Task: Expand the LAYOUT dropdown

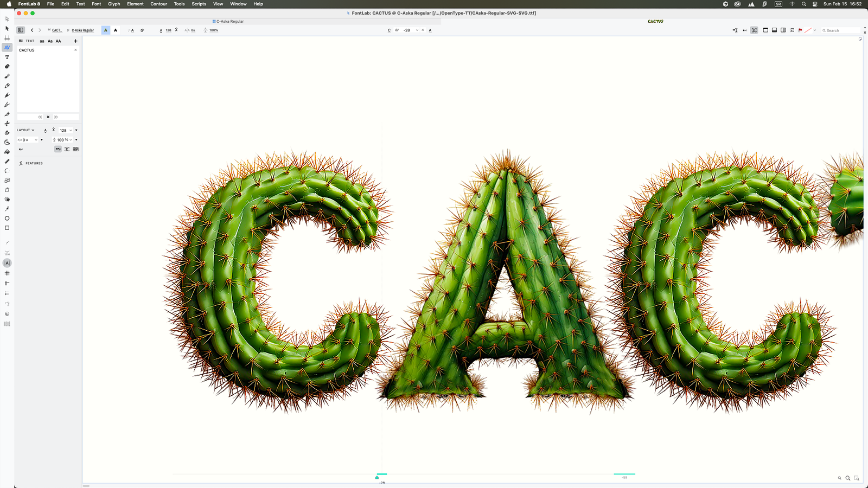Action: pyautogui.click(x=25, y=130)
